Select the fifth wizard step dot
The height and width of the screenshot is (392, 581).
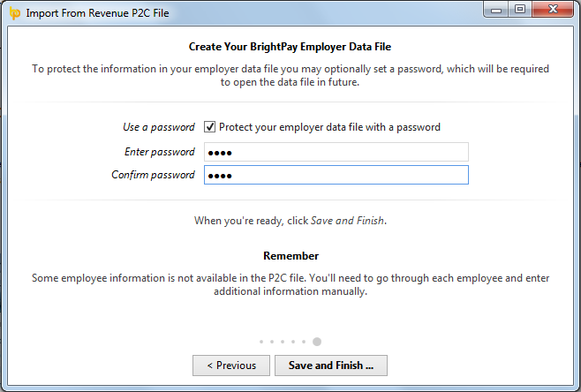304,342
